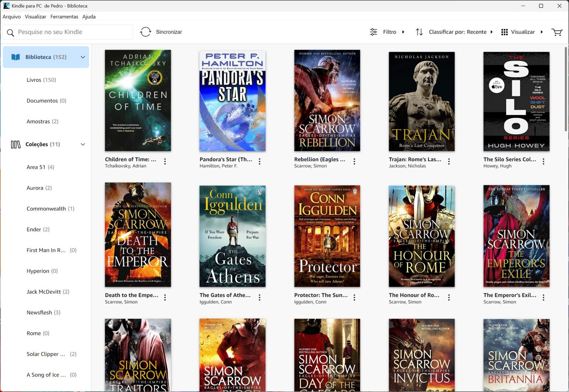569x392 pixels.
Task: Collapse the Coleções section chevron
Action: coord(83,144)
